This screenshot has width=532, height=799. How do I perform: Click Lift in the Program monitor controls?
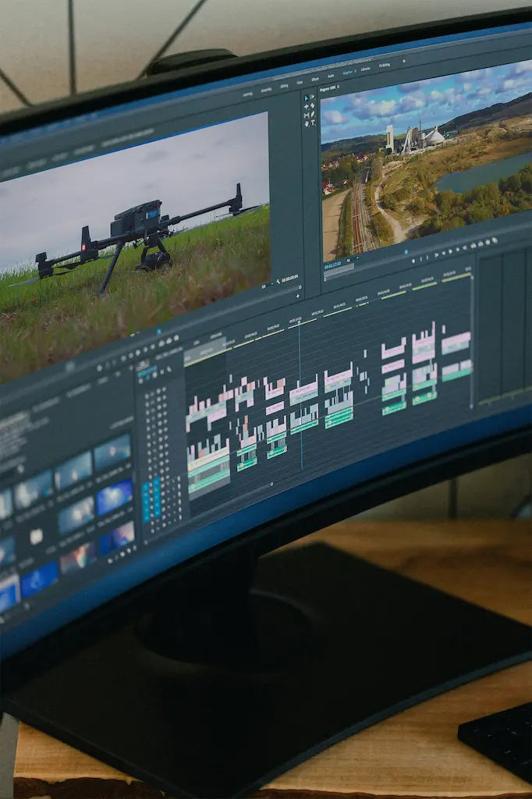(x=473, y=246)
